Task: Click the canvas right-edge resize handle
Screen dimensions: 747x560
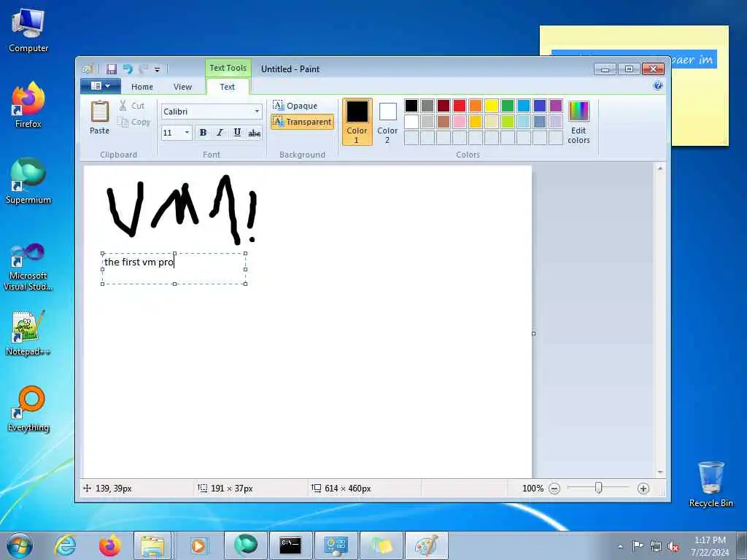Action: (533, 333)
